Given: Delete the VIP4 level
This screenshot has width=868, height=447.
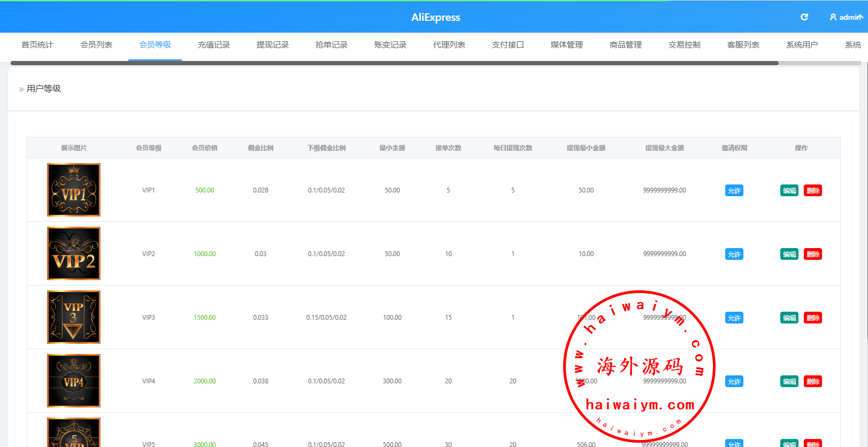Looking at the screenshot, I should pyautogui.click(x=813, y=381).
